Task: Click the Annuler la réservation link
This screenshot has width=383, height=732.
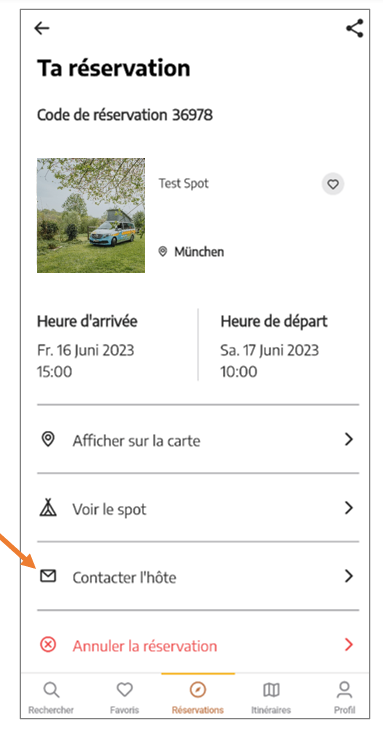Action: [145, 646]
